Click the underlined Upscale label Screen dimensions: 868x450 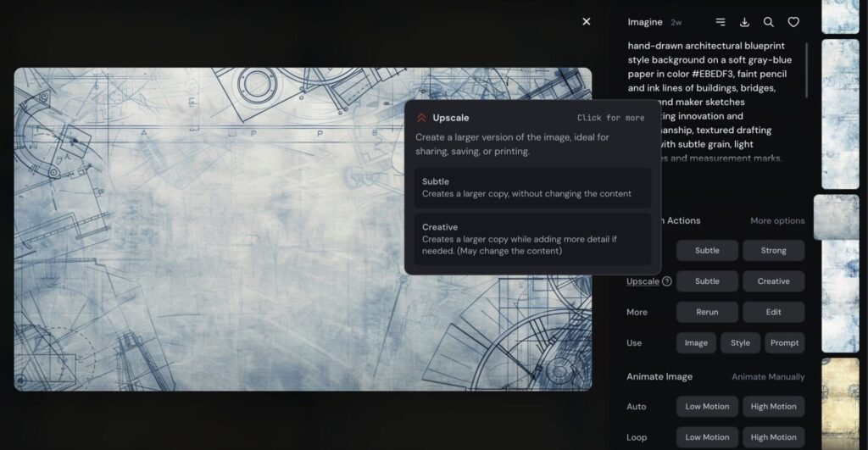pyautogui.click(x=643, y=281)
